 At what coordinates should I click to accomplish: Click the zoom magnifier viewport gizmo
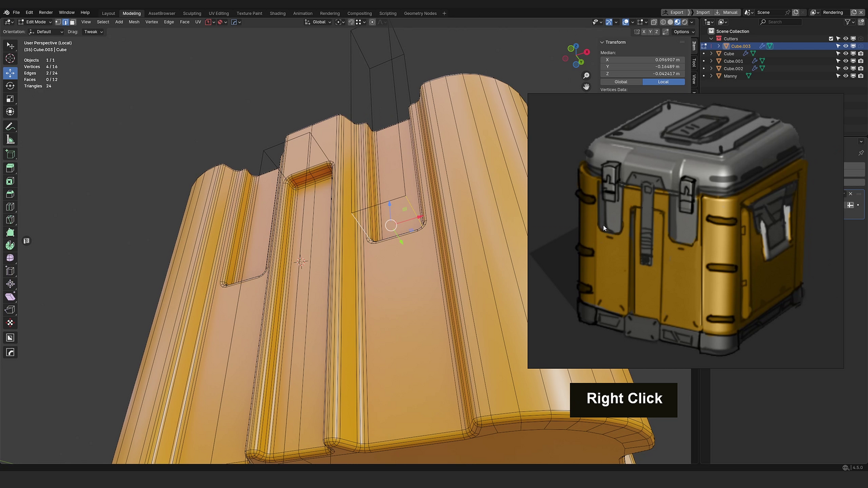(586, 76)
